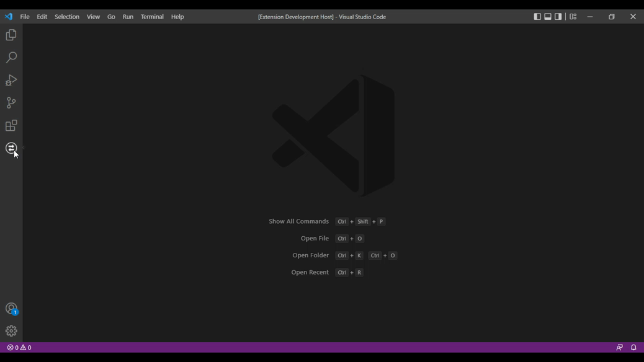Click the window title text "Visual Studio Code"

(362, 17)
